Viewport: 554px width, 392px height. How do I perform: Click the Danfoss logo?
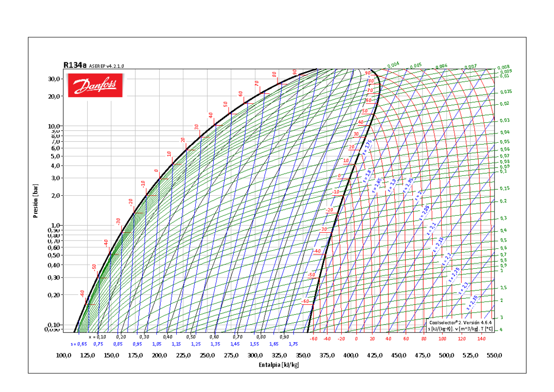tap(95, 84)
